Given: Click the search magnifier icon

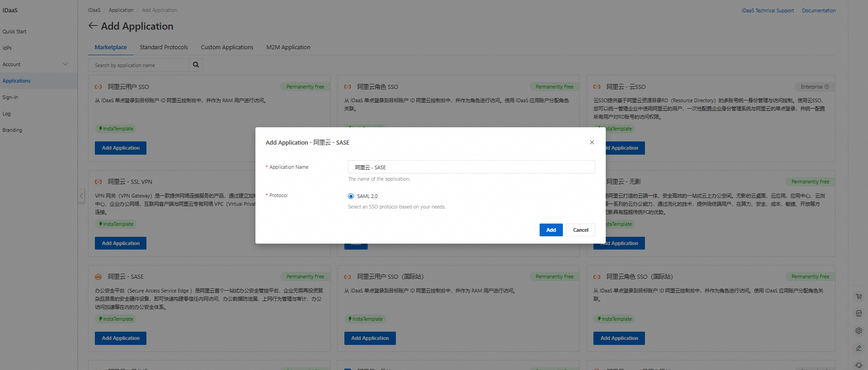Looking at the screenshot, I should click(x=196, y=65).
